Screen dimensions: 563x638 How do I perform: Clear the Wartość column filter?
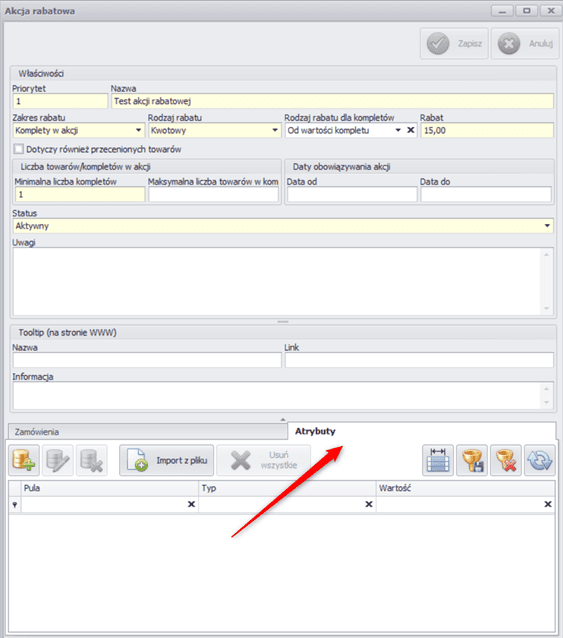(x=548, y=504)
